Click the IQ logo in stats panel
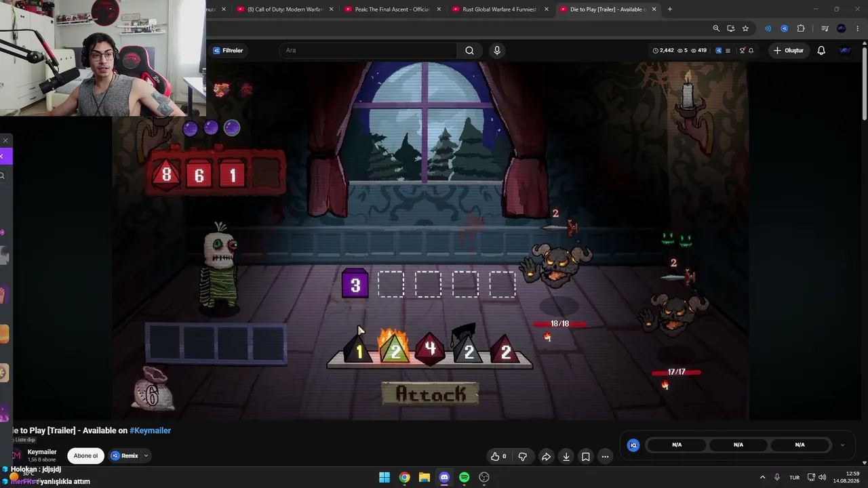 (633, 445)
